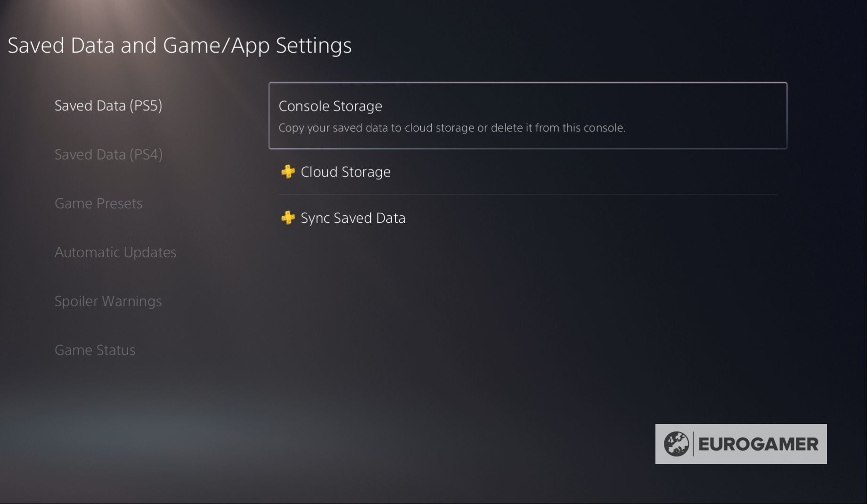867x504 pixels.
Task: Select Game Status in the sidebar
Action: [95, 350]
